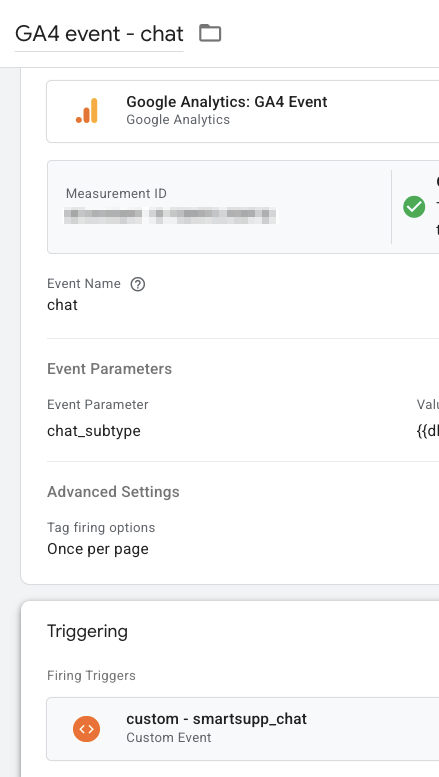This screenshot has width=439, height=777.
Task: Click the Firing Triggers label
Action: [91, 675]
